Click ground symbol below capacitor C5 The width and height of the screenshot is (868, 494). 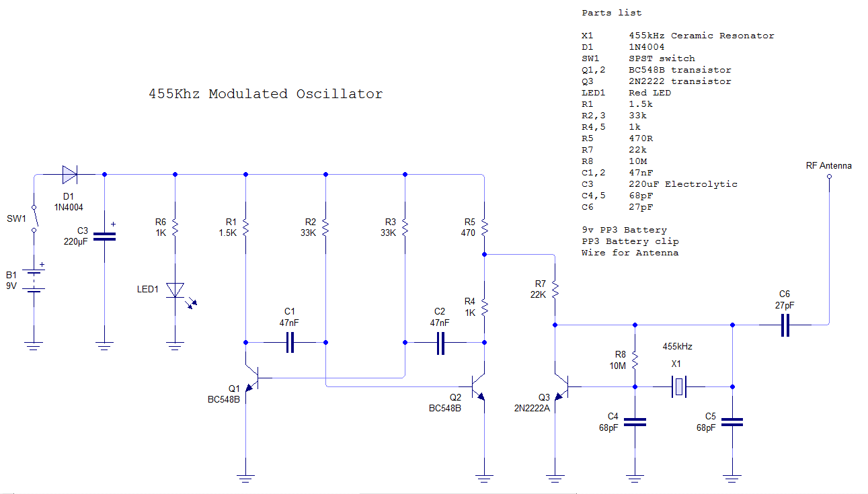click(732, 479)
